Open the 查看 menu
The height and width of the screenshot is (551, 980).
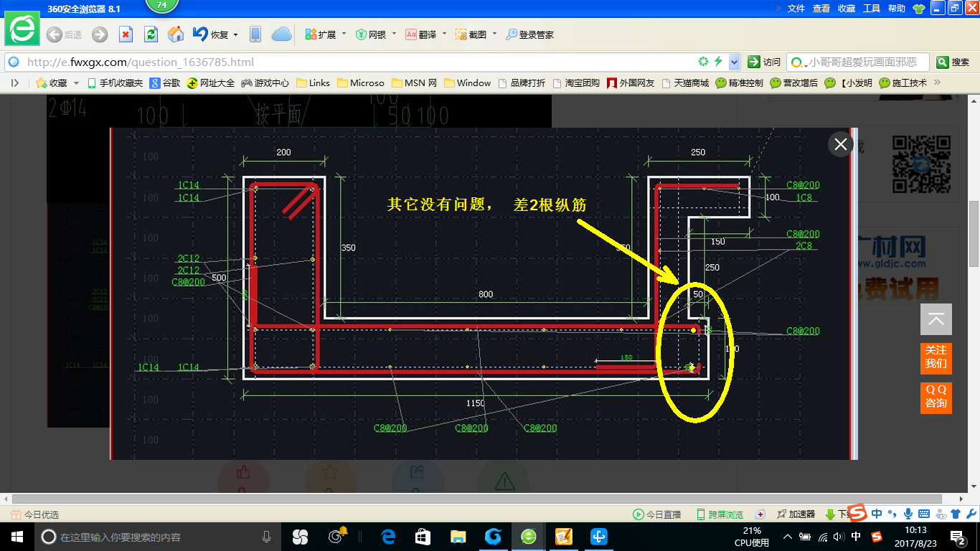pos(821,9)
